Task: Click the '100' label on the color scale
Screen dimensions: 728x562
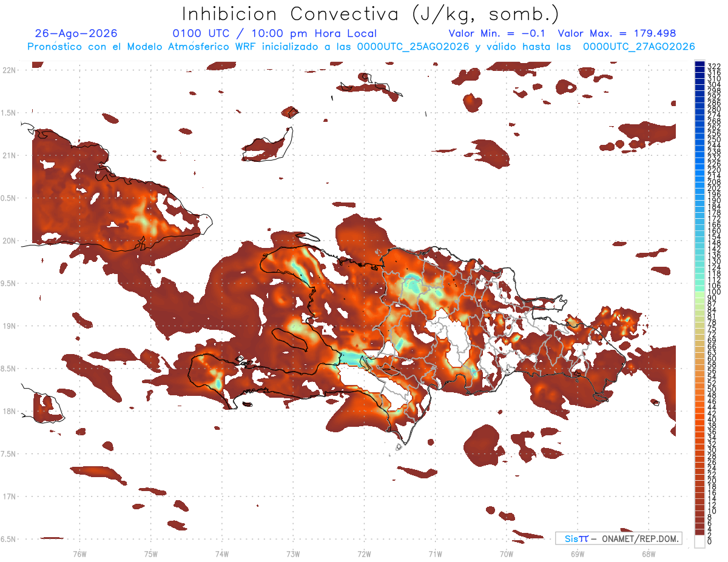Action: pyautogui.click(x=713, y=292)
